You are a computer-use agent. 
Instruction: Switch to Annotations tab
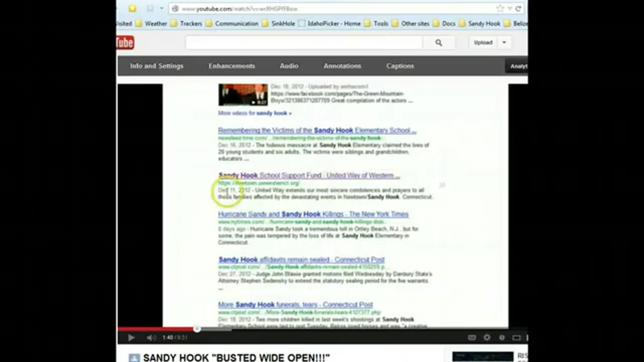tap(343, 66)
